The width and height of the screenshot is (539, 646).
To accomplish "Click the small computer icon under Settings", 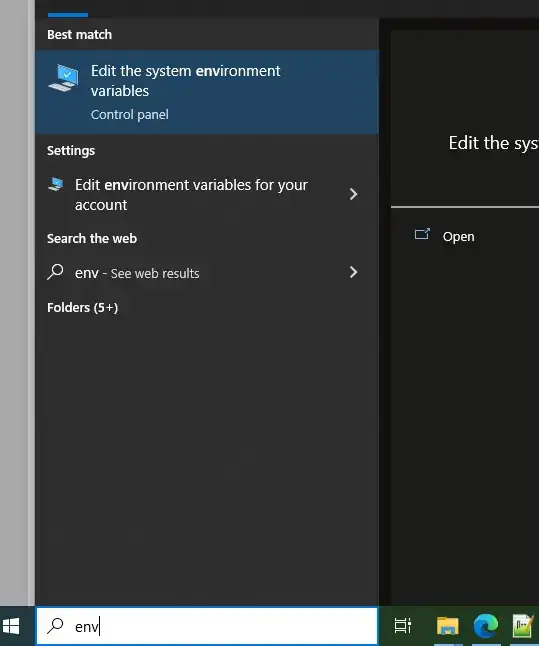I will click(x=56, y=184).
